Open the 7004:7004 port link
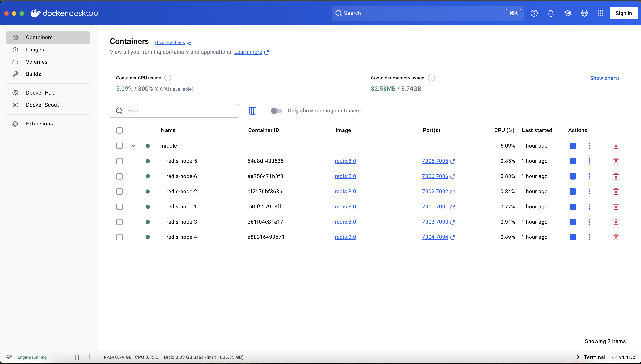 pos(435,237)
